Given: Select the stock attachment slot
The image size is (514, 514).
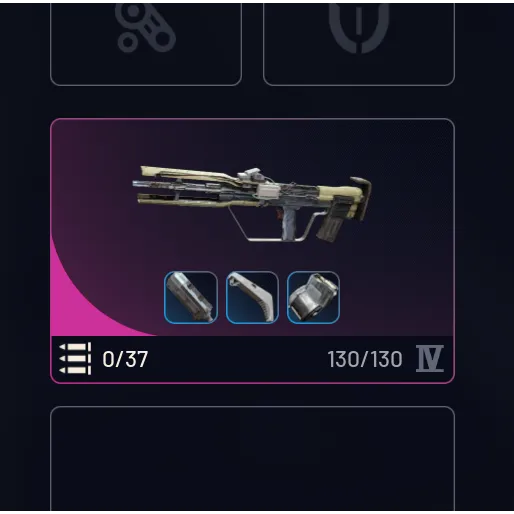Looking at the screenshot, I should click(252, 297).
